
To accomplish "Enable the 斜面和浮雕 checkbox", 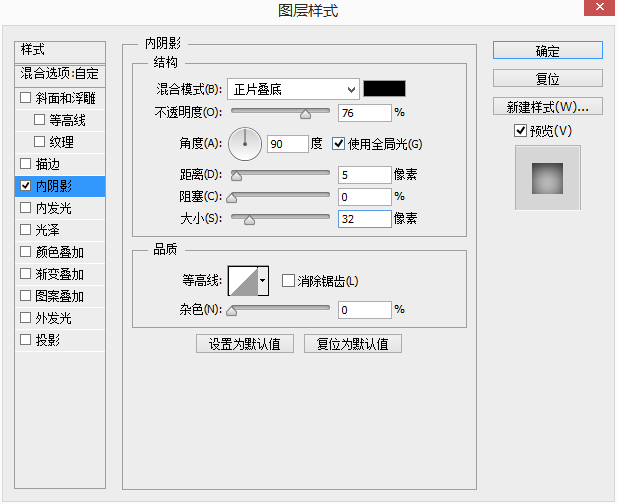I will pyautogui.click(x=26, y=97).
